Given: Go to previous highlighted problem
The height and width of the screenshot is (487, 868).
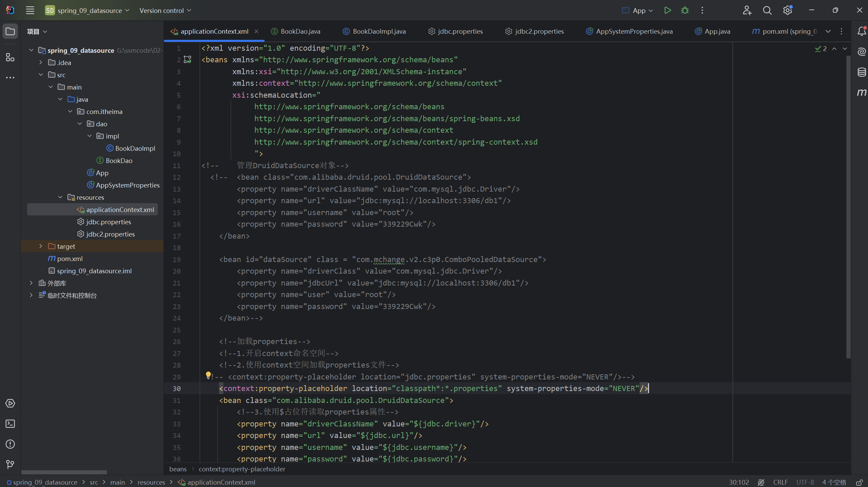Looking at the screenshot, I should click(x=834, y=49).
